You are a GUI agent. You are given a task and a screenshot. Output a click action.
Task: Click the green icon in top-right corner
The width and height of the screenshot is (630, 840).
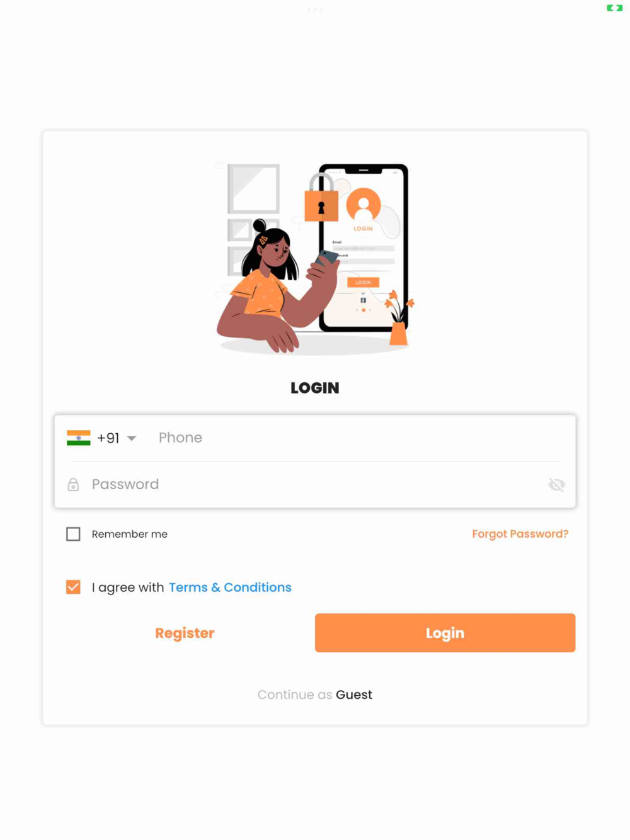pyautogui.click(x=614, y=8)
